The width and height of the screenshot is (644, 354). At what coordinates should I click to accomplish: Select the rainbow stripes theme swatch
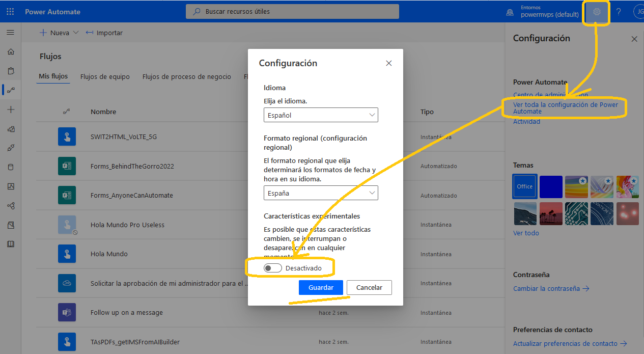[x=577, y=187]
